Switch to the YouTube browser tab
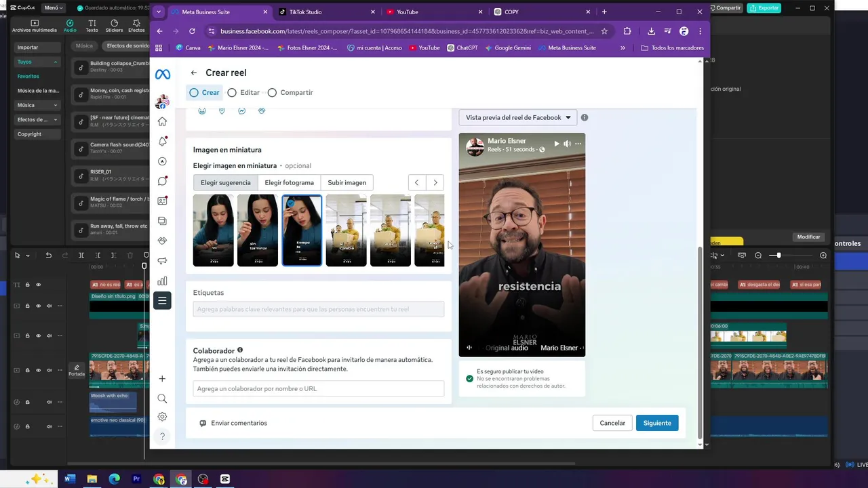 coord(435,12)
